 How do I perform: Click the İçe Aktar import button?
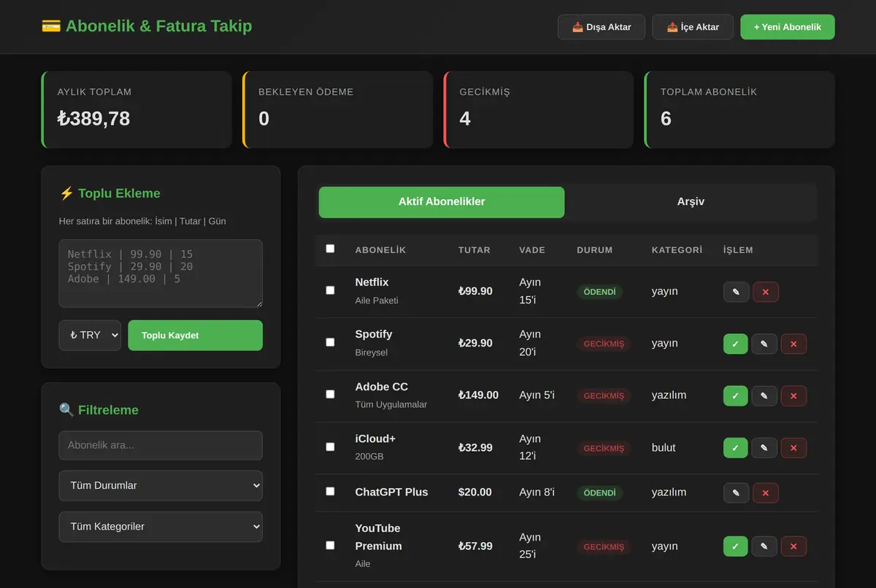[x=693, y=27]
